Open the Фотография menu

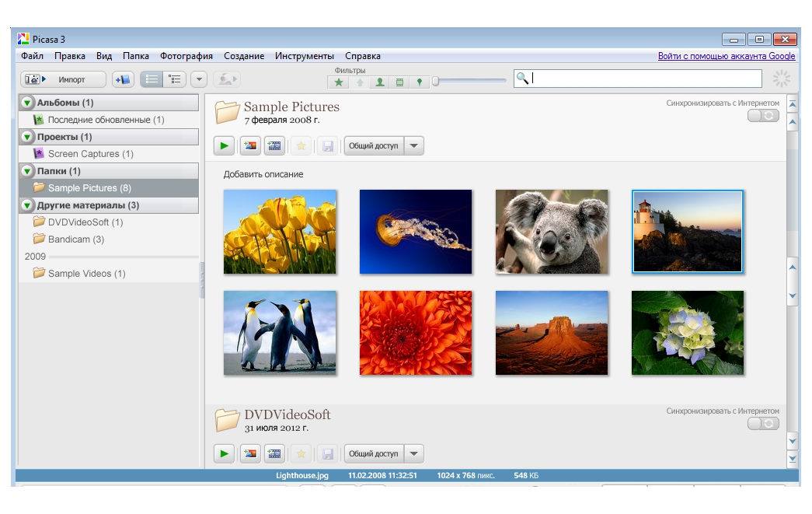186,56
